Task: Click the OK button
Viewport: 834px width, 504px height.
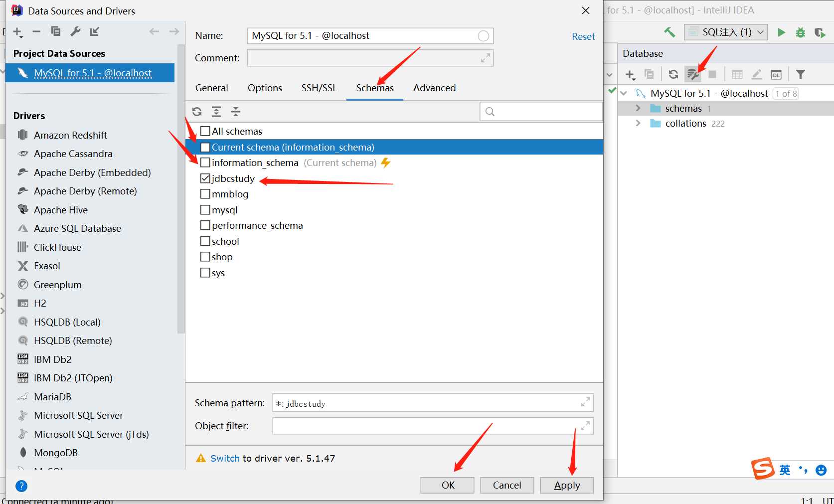Action: click(x=448, y=485)
